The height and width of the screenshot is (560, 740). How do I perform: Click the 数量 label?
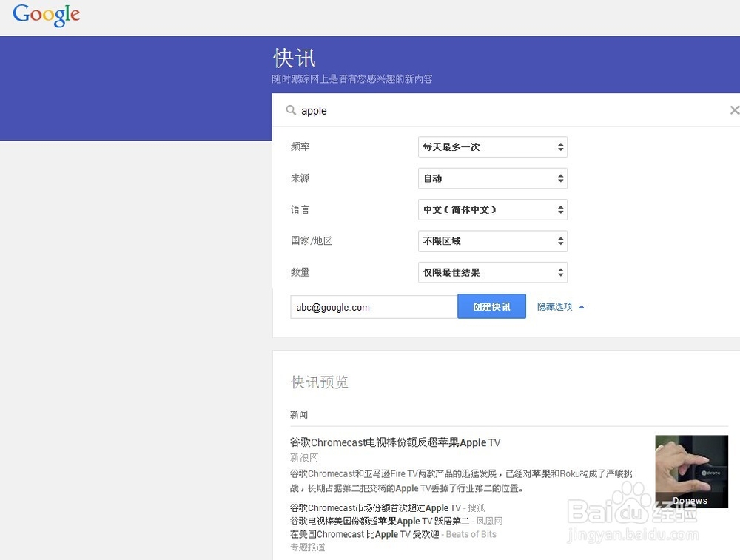pos(300,272)
